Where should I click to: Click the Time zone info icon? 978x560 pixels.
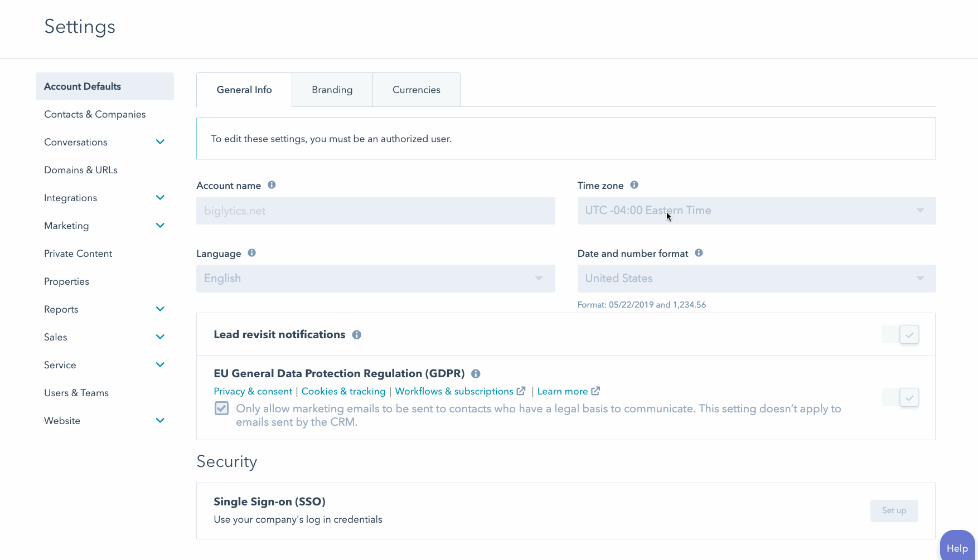pyautogui.click(x=634, y=185)
